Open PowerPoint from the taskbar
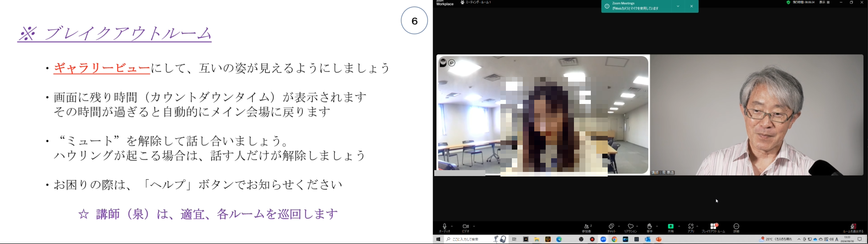This screenshot has height=244, width=868. click(658, 239)
